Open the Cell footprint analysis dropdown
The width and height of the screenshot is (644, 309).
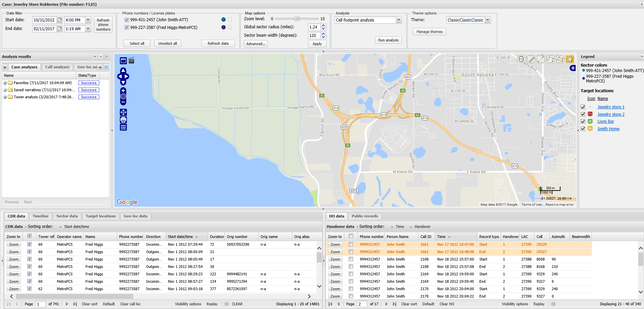pyautogui.click(x=399, y=20)
